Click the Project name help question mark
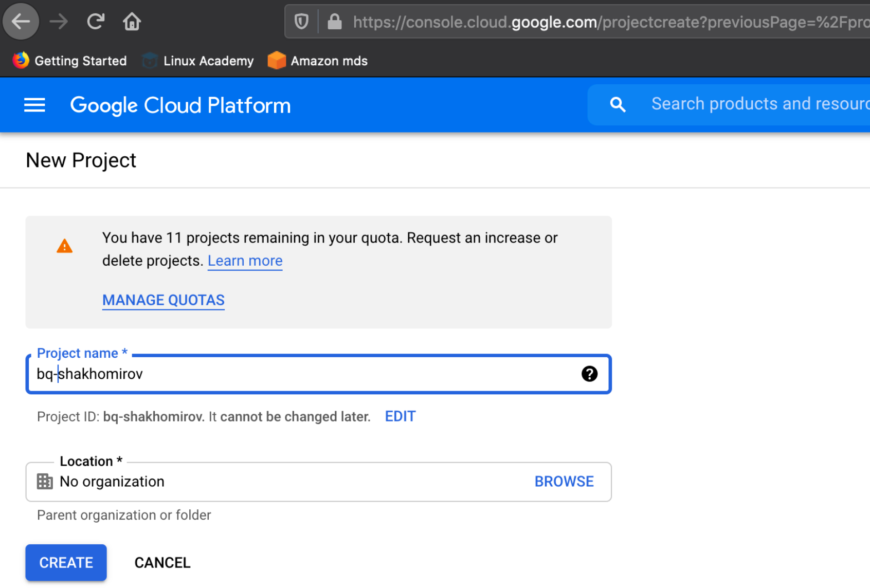The width and height of the screenshot is (870, 588). click(589, 374)
